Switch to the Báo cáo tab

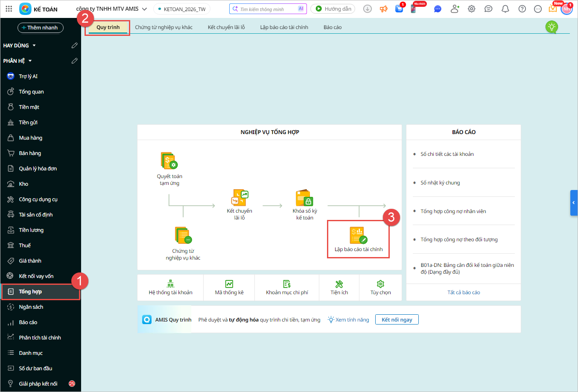pos(332,27)
